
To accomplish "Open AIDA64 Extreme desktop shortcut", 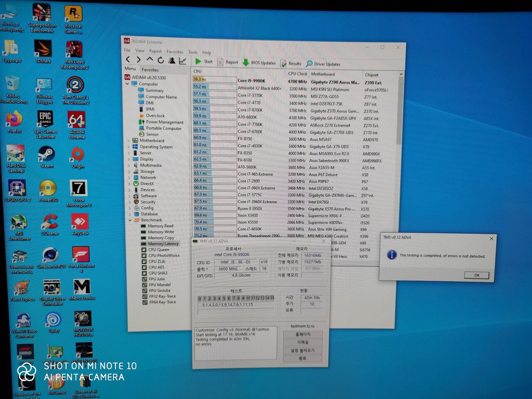I will point(76,125).
